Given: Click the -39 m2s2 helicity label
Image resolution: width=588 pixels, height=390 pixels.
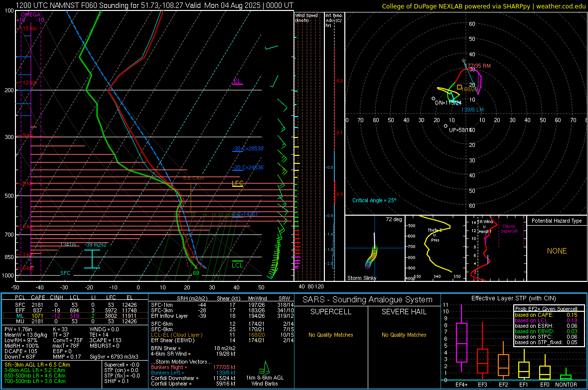Looking at the screenshot, I should tap(95, 245).
